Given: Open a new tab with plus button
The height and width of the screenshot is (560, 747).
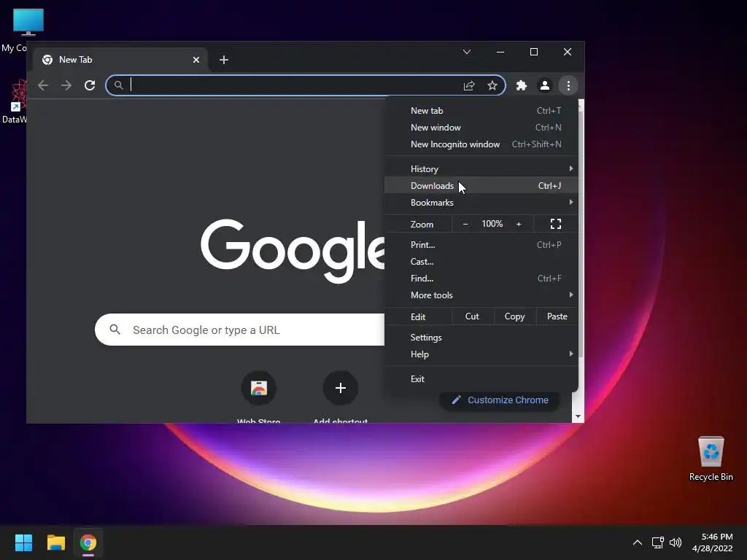Looking at the screenshot, I should [x=223, y=60].
